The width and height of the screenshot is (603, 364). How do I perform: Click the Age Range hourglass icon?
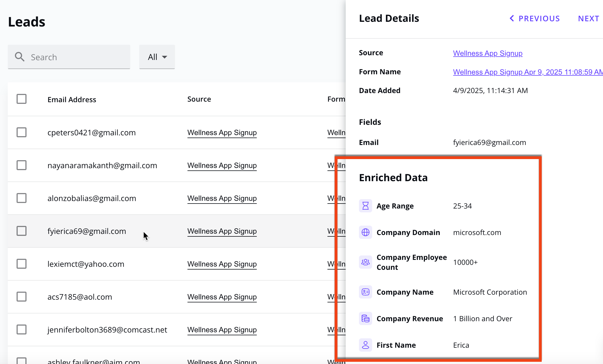coord(365,206)
